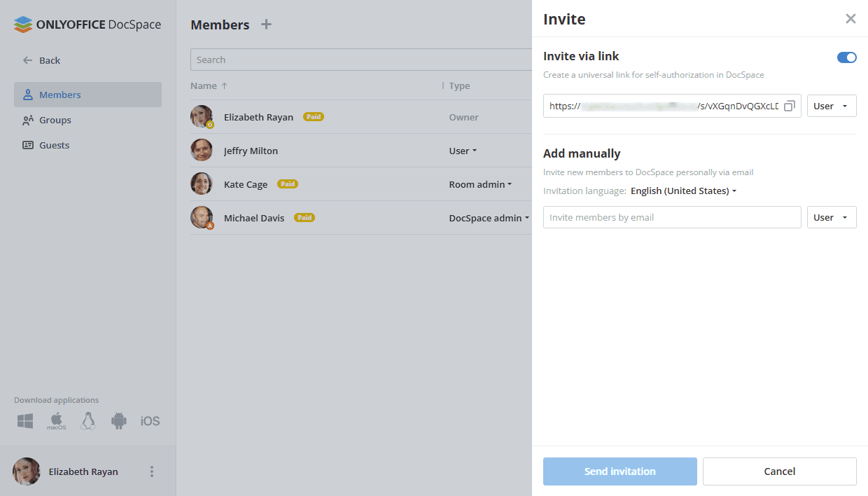Disable the Invite via link toggle
868x496 pixels.
click(x=846, y=57)
